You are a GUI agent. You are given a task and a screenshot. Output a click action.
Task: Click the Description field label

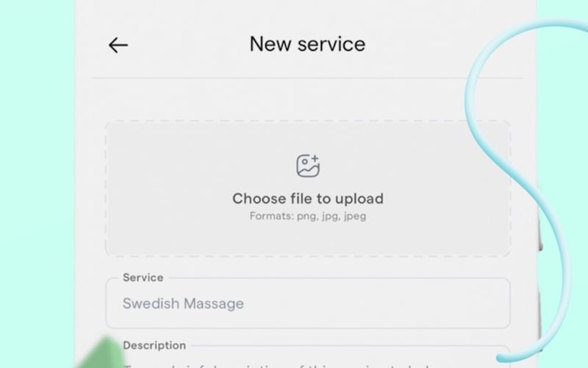coord(154,345)
